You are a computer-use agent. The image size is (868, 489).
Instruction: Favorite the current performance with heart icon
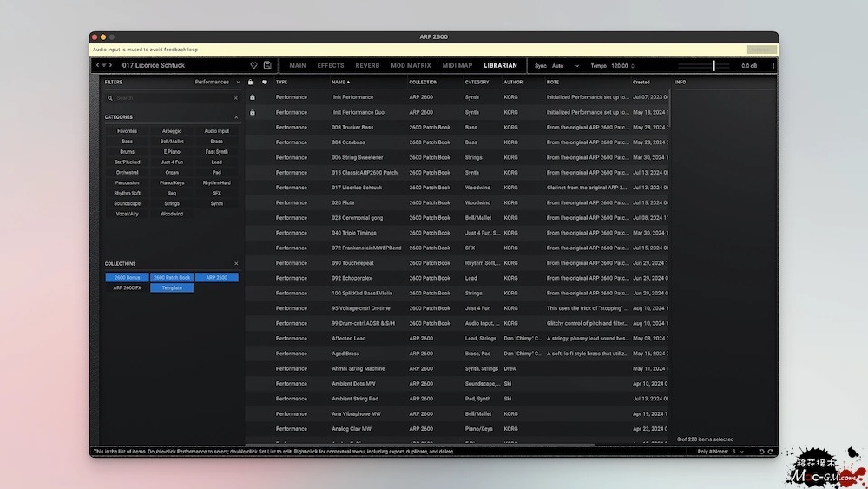253,65
